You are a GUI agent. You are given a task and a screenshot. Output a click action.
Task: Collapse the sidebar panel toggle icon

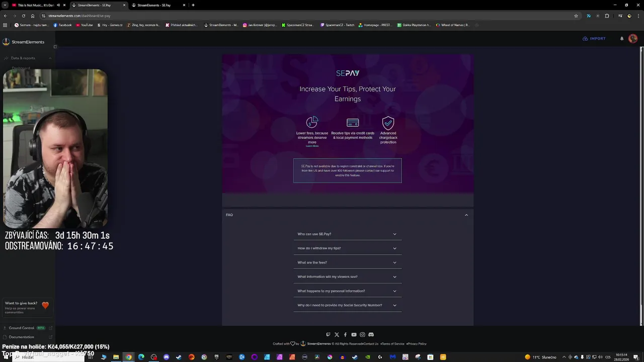point(55,47)
